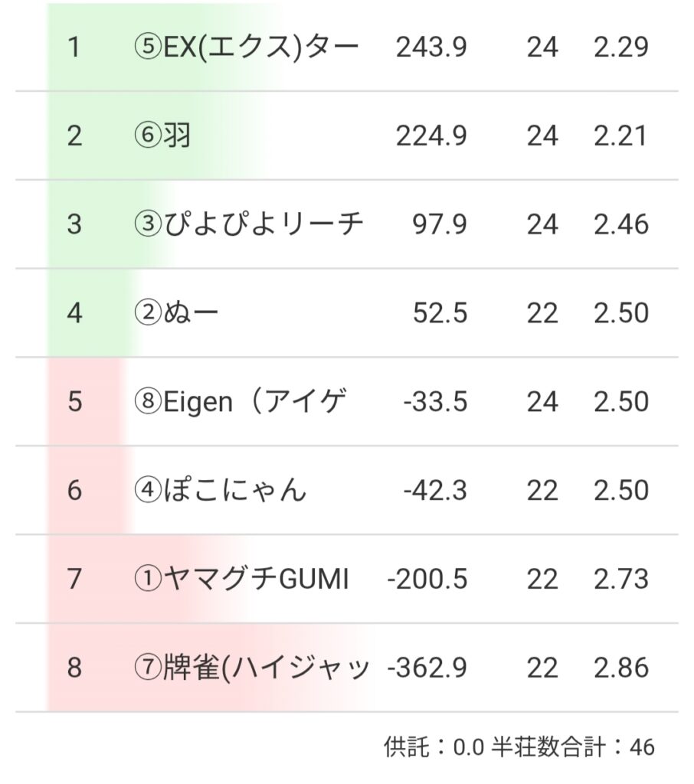Image resolution: width=694 pixels, height=784 pixels.
Task: Click the ③ぴよぴよリーチ team name
Action: point(247,225)
